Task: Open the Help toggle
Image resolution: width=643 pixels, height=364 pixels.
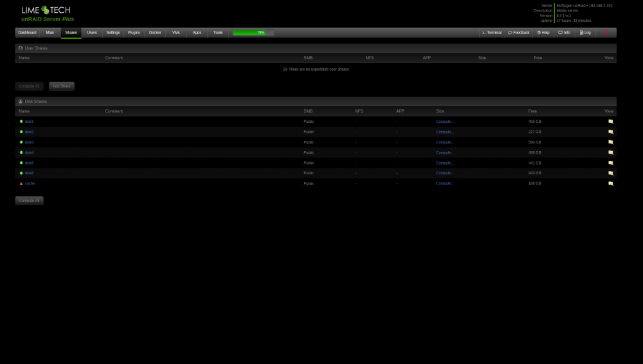Action: [x=543, y=32]
